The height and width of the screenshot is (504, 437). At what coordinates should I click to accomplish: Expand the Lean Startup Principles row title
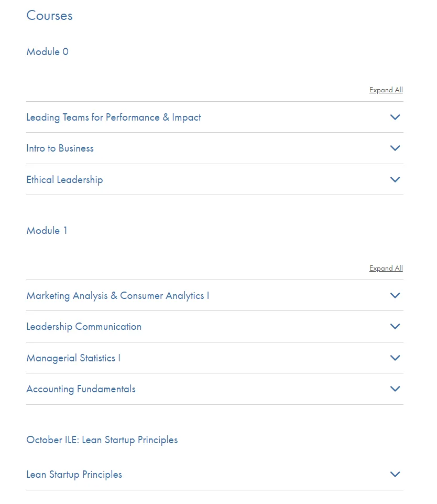click(74, 475)
